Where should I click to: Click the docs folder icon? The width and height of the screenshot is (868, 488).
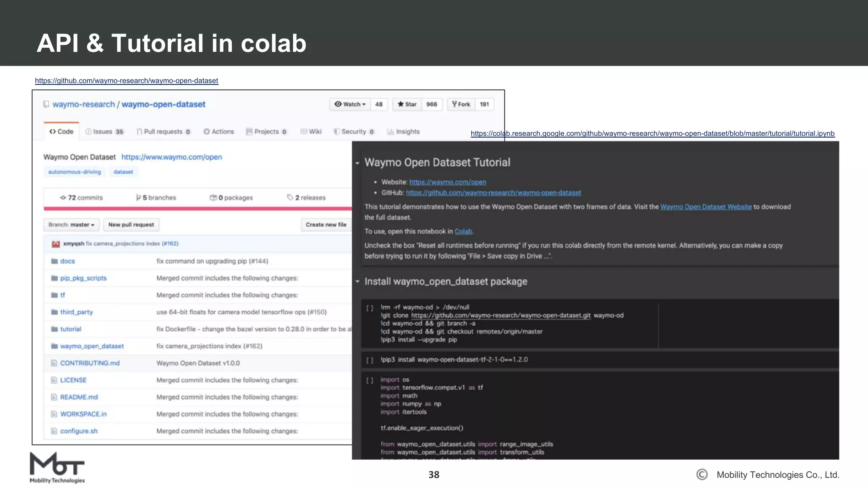click(x=54, y=261)
